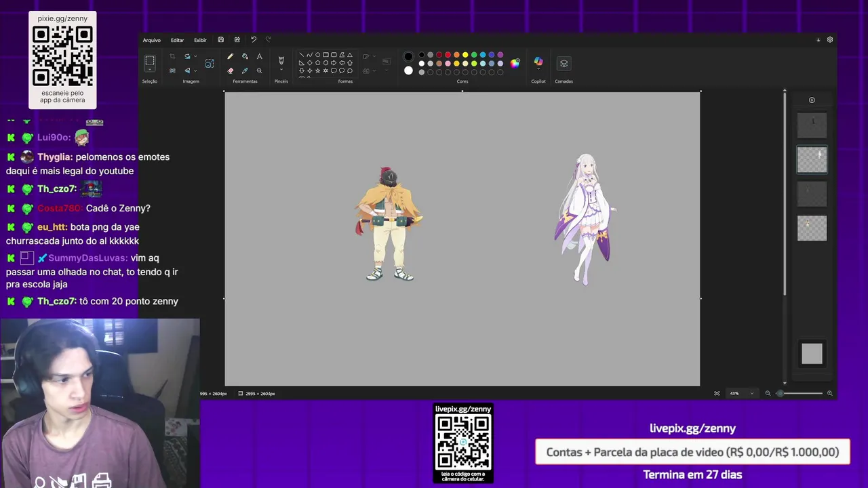Screen dimensions: 868x488
Task: Select the Magnifier tool
Action: (x=259, y=70)
